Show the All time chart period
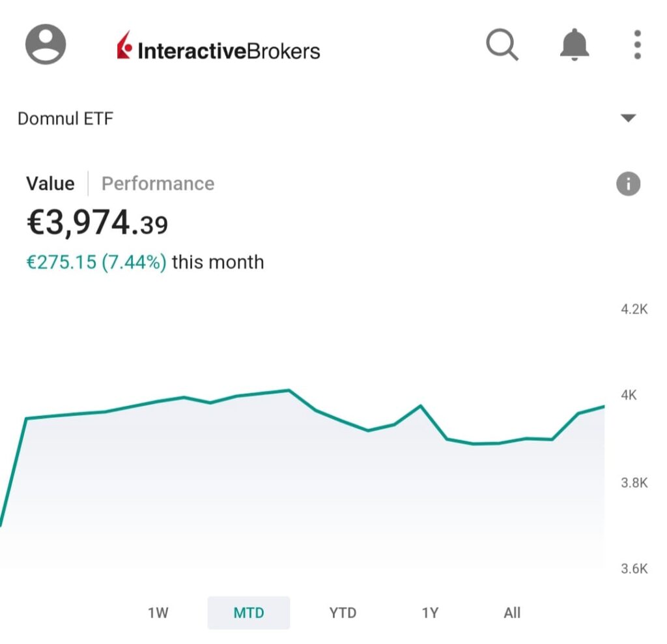This screenshot has width=667, height=644. tap(512, 613)
